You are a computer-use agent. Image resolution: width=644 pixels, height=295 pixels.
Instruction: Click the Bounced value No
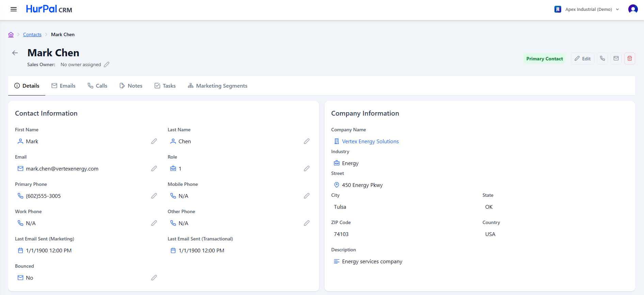point(30,278)
